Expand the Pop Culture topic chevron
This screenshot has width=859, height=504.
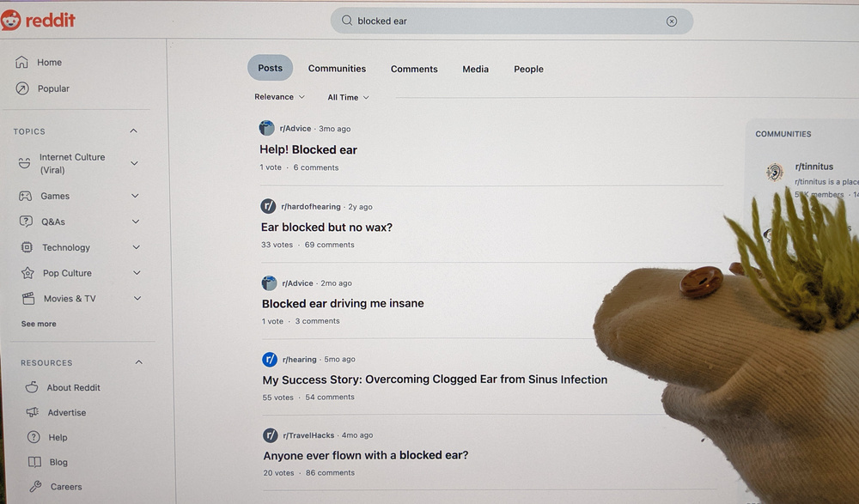click(x=137, y=273)
